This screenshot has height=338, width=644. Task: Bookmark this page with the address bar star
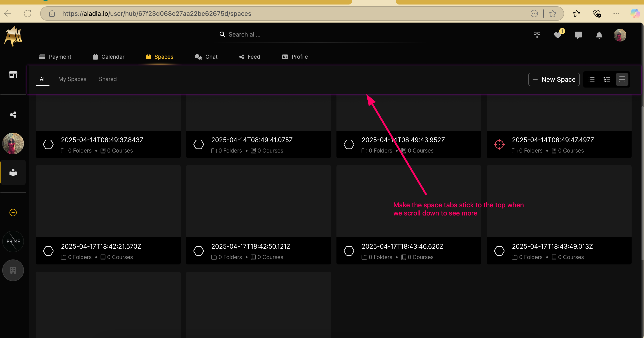pos(553,14)
